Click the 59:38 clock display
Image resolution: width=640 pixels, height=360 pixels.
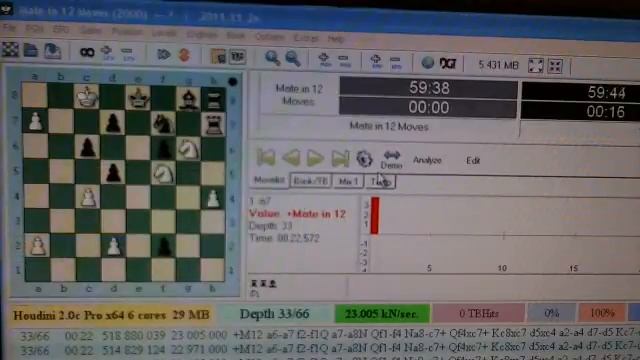429,88
